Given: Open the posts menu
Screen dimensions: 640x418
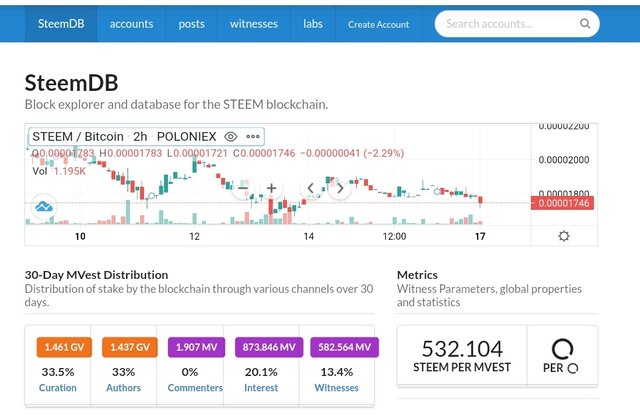Looking at the screenshot, I should click(x=191, y=24).
